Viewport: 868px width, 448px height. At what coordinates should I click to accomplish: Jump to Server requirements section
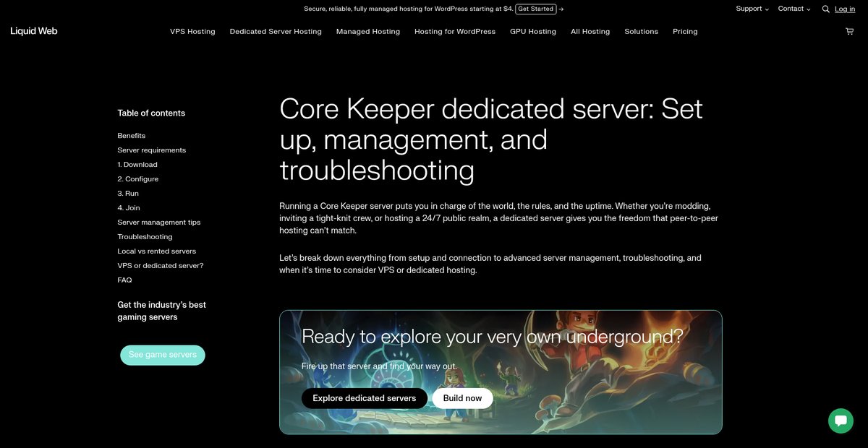tap(152, 150)
